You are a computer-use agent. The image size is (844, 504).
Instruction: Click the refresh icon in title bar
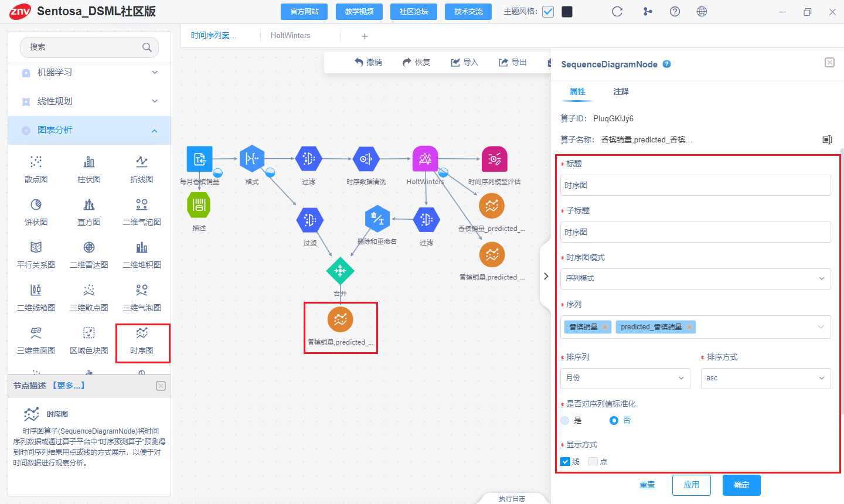(617, 12)
